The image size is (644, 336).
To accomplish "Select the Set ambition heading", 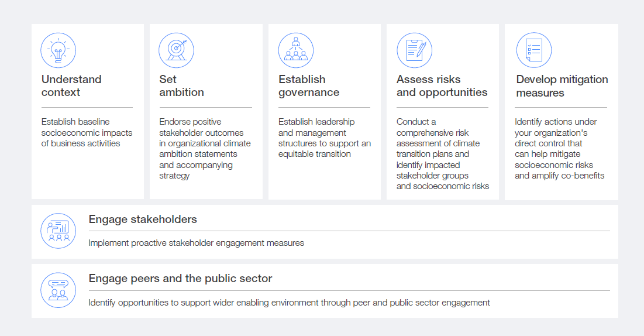I will click(181, 85).
